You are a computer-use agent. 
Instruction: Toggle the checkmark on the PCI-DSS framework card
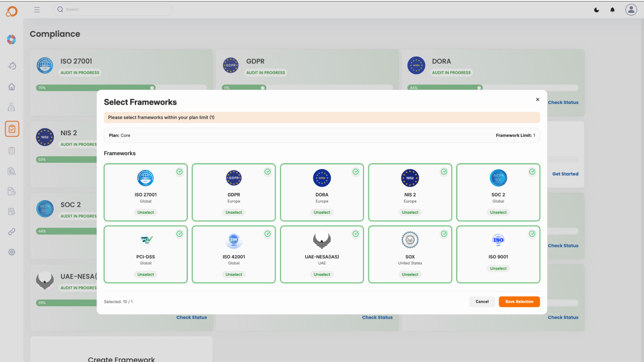pos(180,234)
